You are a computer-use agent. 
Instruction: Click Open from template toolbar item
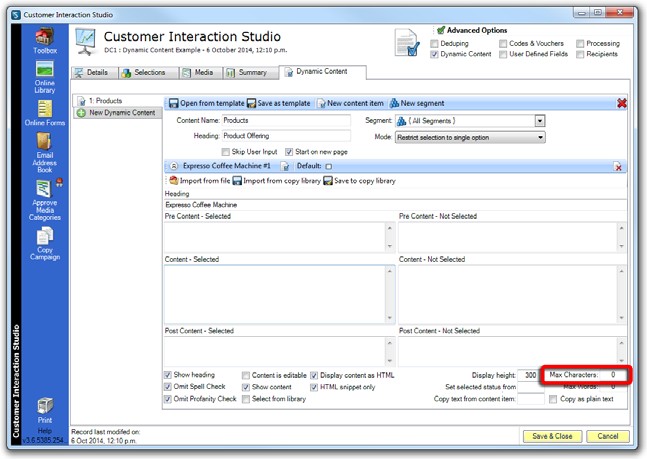(206, 103)
